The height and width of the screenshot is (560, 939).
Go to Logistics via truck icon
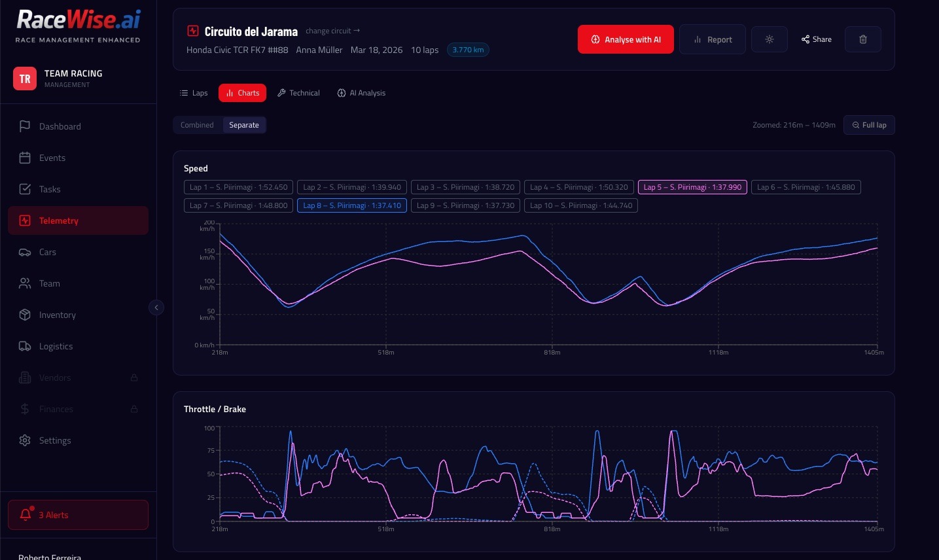pos(25,346)
